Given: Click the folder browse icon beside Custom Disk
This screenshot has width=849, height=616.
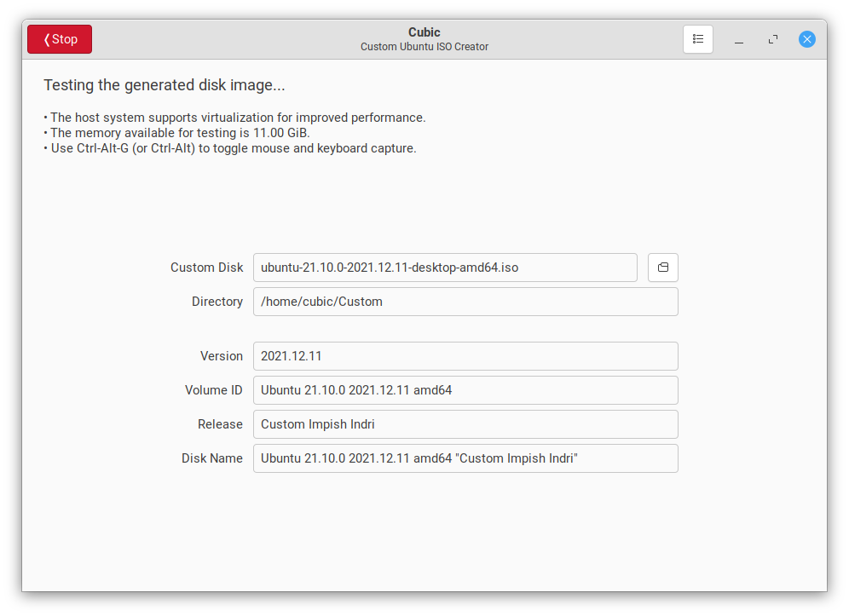Looking at the screenshot, I should coord(663,267).
